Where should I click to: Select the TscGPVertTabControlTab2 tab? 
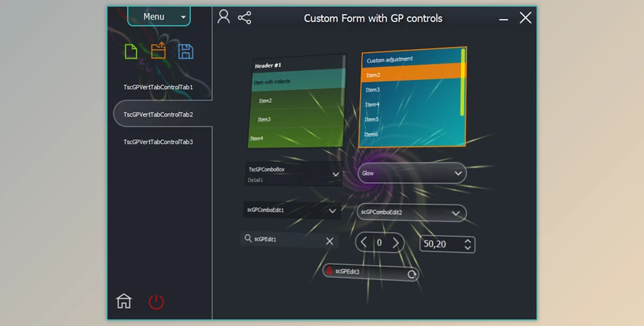pyautogui.click(x=162, y=114)
